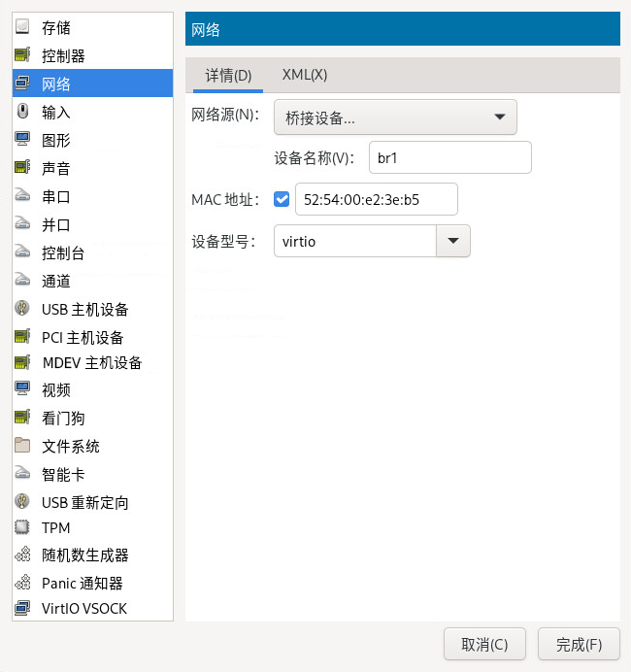Select the USB 主机设备 icon

23,309
